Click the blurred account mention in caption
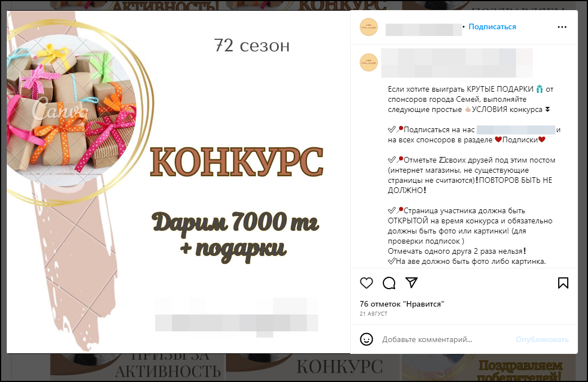588x382 pixels. point(515,130)
